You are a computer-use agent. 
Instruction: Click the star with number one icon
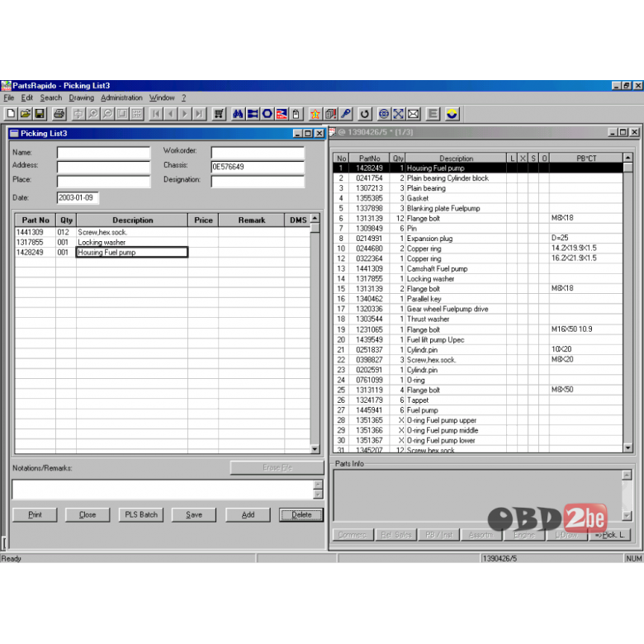315,114
